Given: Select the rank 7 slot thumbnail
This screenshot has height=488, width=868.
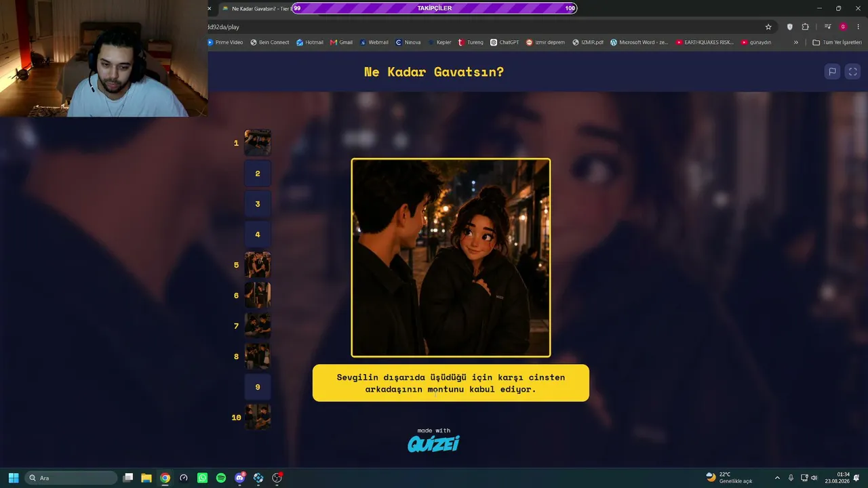Looking at the screenshot, I should click(258, 326).
